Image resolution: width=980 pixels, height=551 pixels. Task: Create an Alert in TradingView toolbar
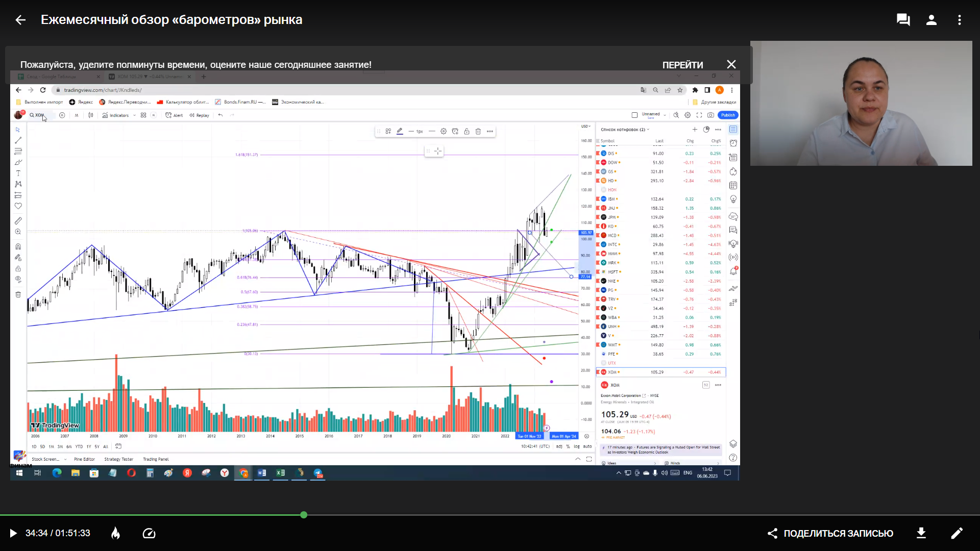[174, 115]
